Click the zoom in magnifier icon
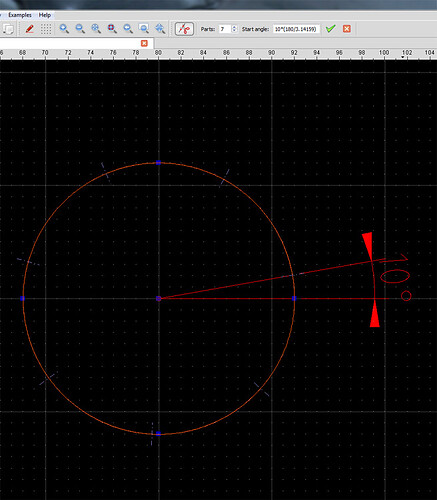Viewport: 437px width, 500px height. pyautogui.click(x=64, y=29)
